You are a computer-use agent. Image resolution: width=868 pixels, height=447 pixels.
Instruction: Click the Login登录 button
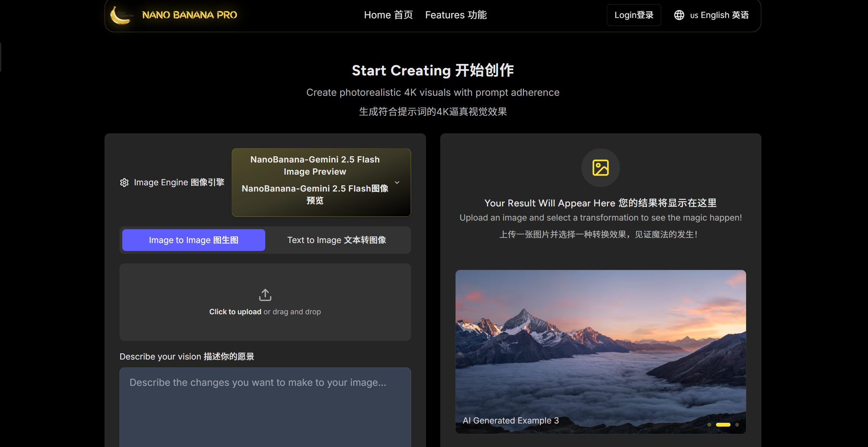pyautogui.click(x=633, y=15)
